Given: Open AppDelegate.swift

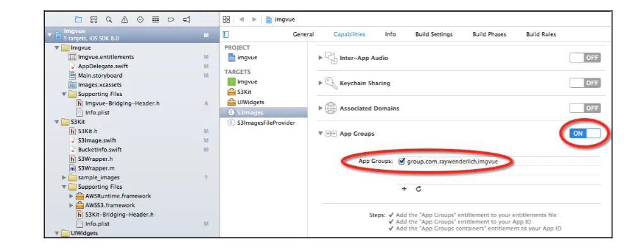Looking at the screenshot, I should point(100,66).
